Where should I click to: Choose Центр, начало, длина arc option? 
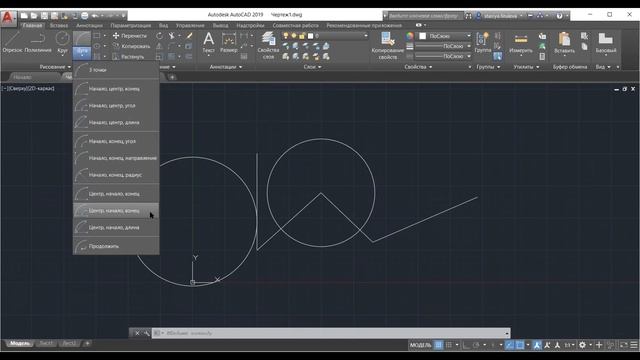[x=116, y=227]
